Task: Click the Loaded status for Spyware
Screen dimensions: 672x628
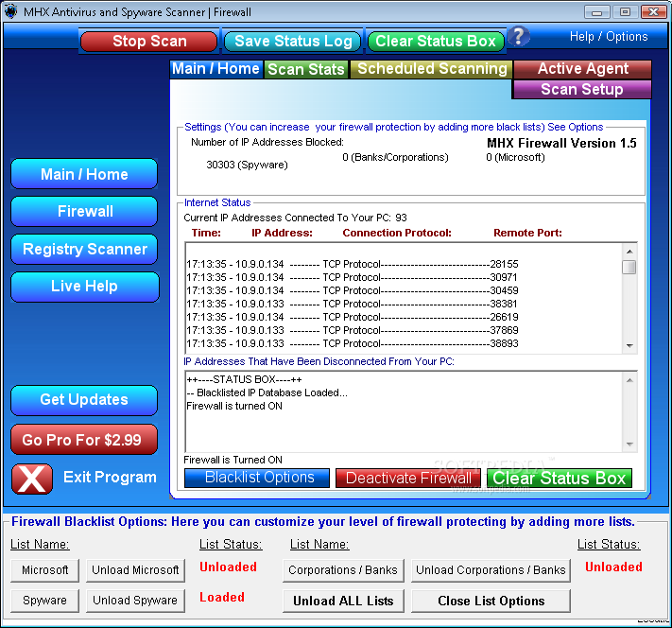Action: point(222,597)
